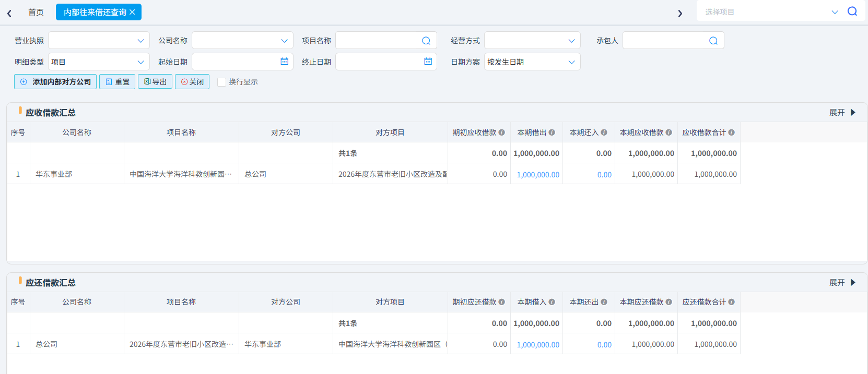Open the 明细类型 dropdown showing 项目

click(x=99, y=62)
